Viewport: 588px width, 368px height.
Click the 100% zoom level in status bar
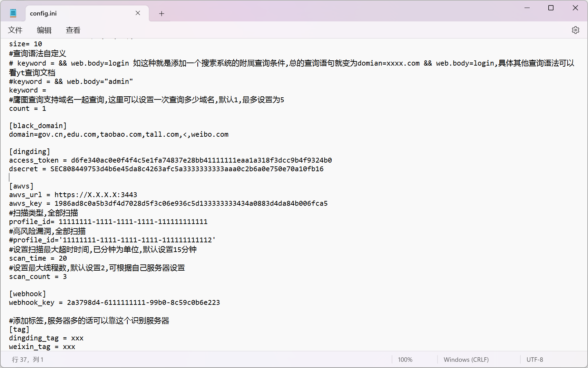tap(405, 360)
